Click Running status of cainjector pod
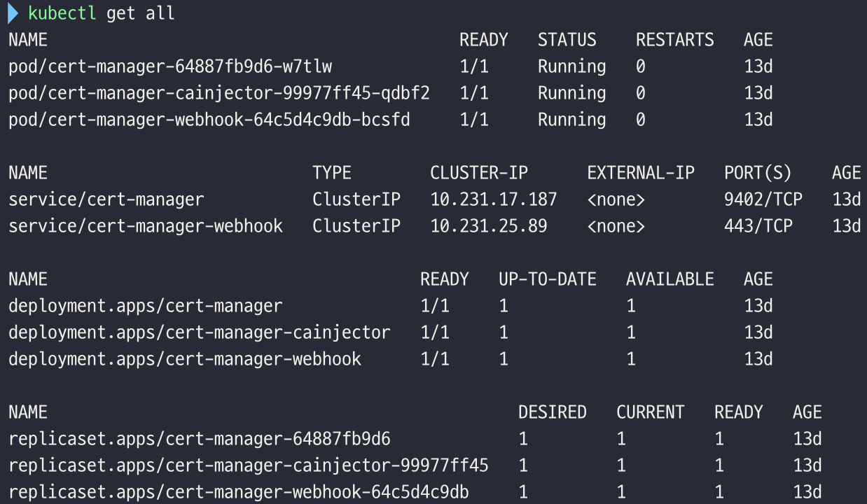The image size is (867, 504). [x=571, y=93]
